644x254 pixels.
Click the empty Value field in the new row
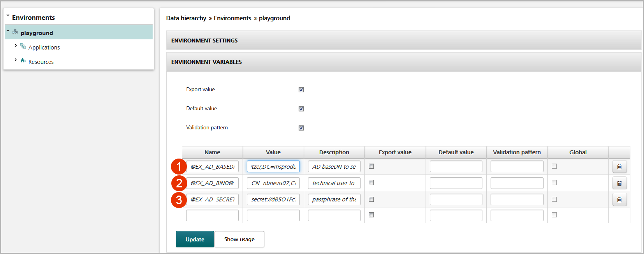(x=273, y=215)
